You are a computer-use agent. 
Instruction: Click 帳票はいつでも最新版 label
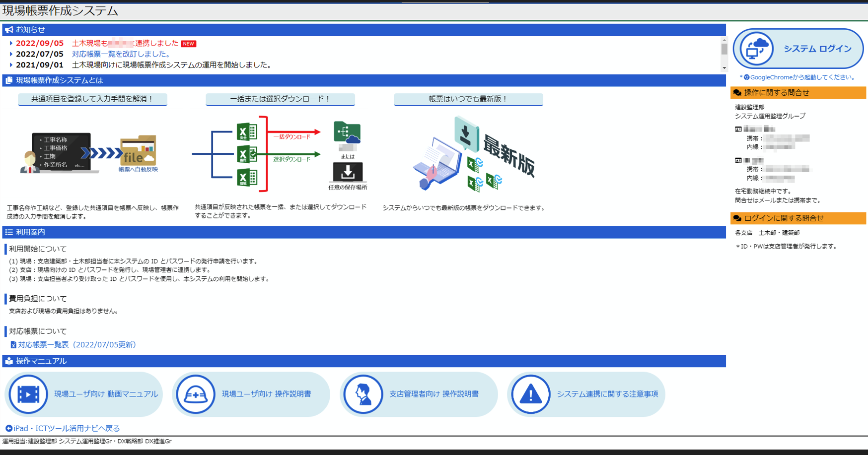[468, 99]
